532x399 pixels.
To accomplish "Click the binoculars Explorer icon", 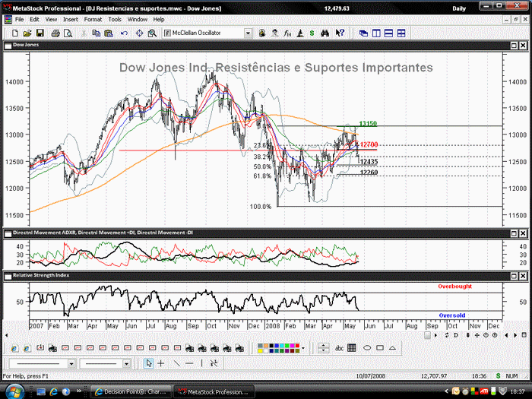I will coord(325,33).
